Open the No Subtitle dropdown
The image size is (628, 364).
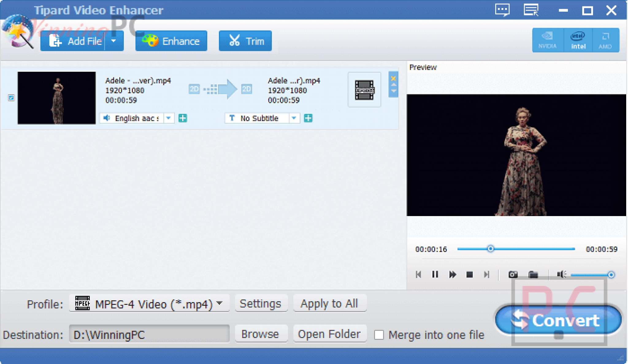pyautogui.click(x=294, y=118)
